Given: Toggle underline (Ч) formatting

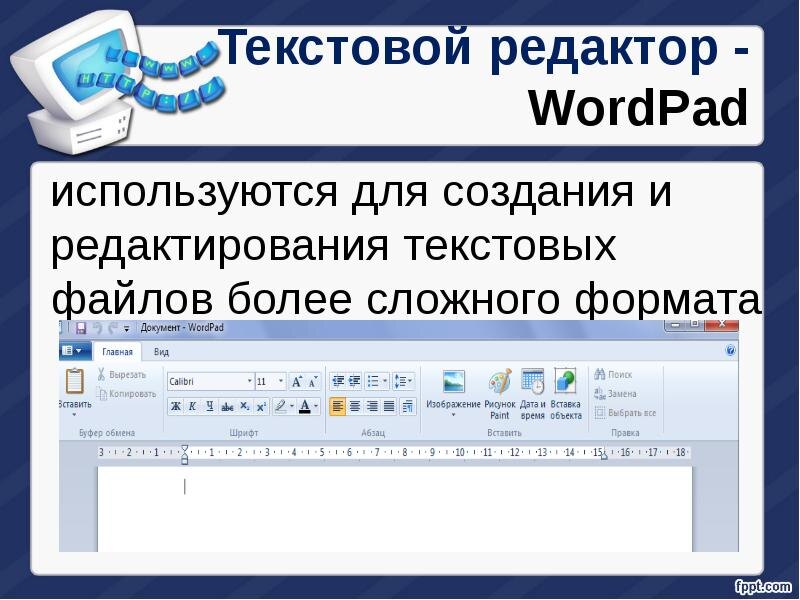Looking at the screenshot, I should (210, 406).
